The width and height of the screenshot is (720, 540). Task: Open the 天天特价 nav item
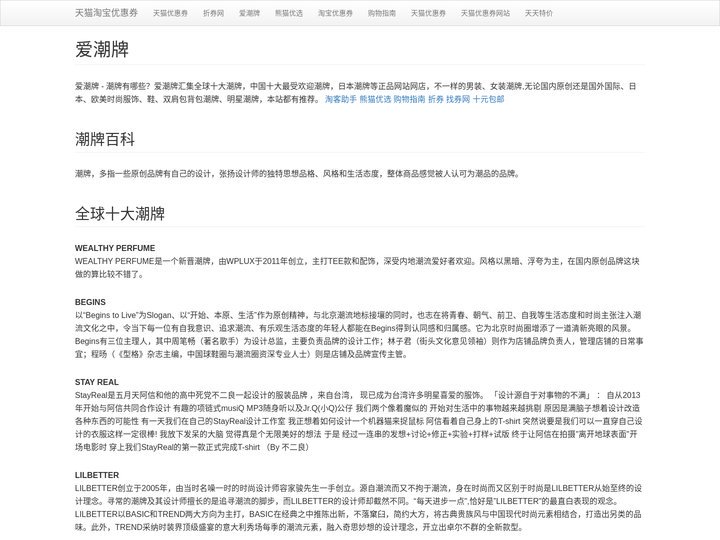tap(539, 13)
